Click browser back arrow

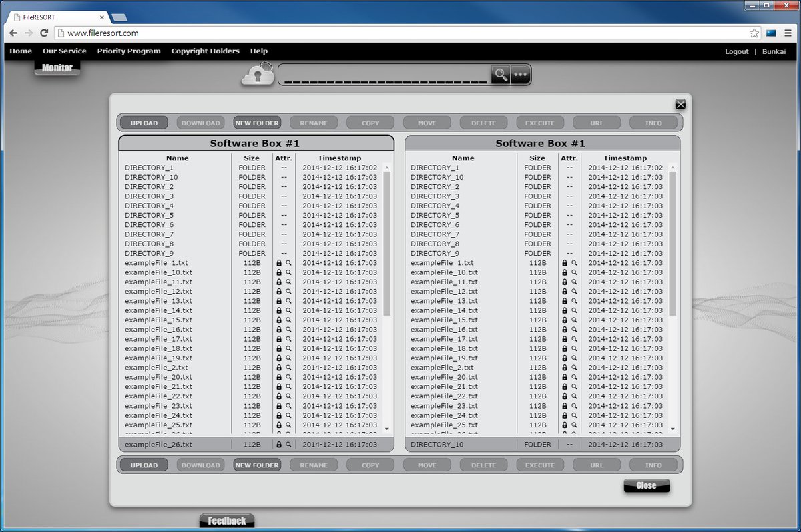[13, 33]
